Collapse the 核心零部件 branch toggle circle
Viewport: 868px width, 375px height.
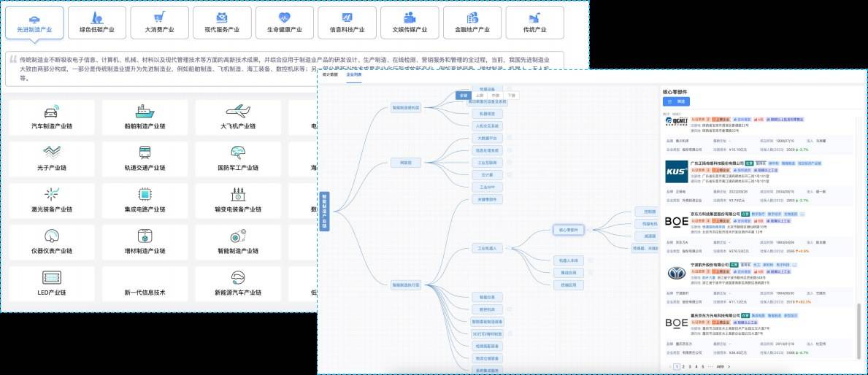click(x=591, y=230)
